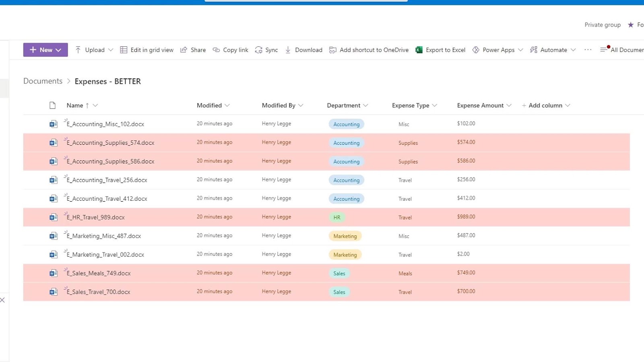Click the Download arrow icon
The width and height of the screenshot is (644, 362).
288,50
